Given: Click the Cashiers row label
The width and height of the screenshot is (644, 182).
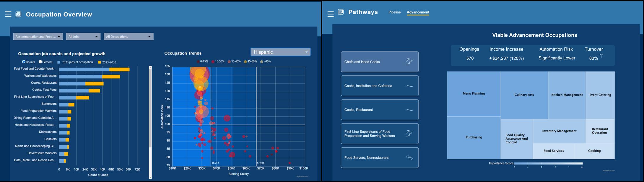Looking at the screenshot, I should point(51,139).
